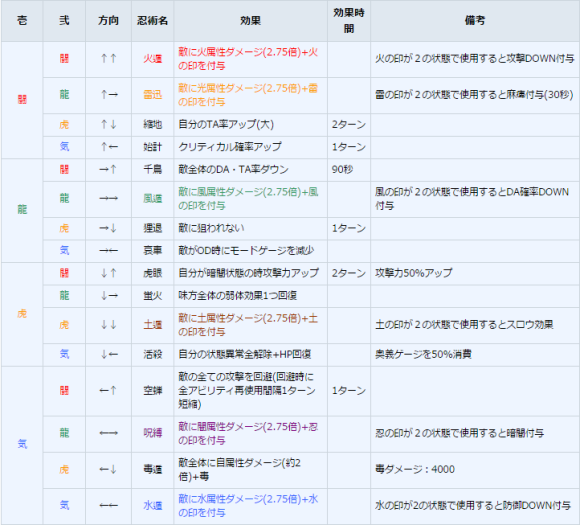Click the red effect text '敵に火属性ダメージ(2.75倍)+火の印を付与'

[x=248, y=59]
